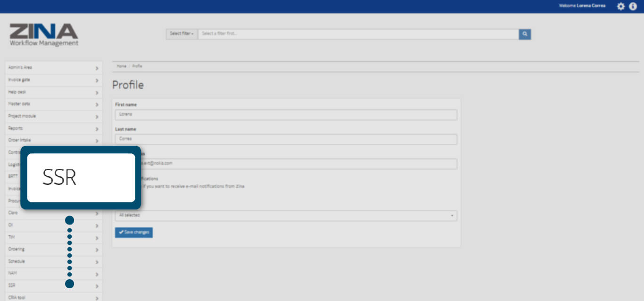Click the info icon in top bar

point(633,6)
